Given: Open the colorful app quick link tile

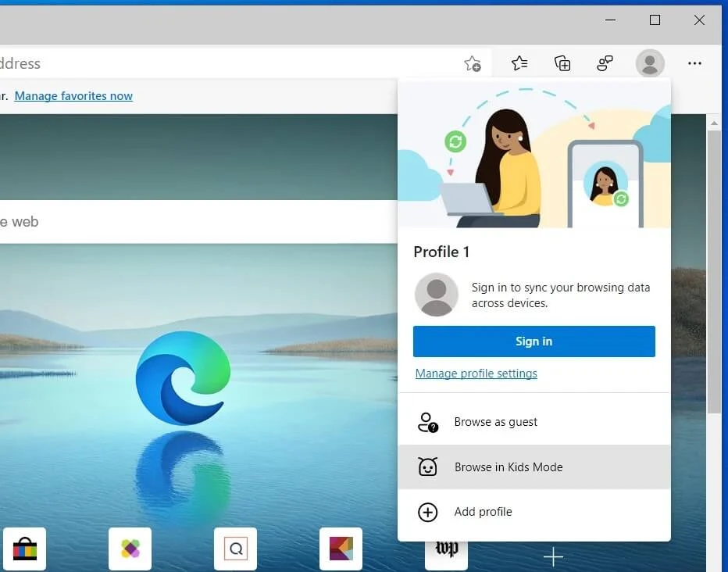Looking at the screenshot, I should point(130,549).
